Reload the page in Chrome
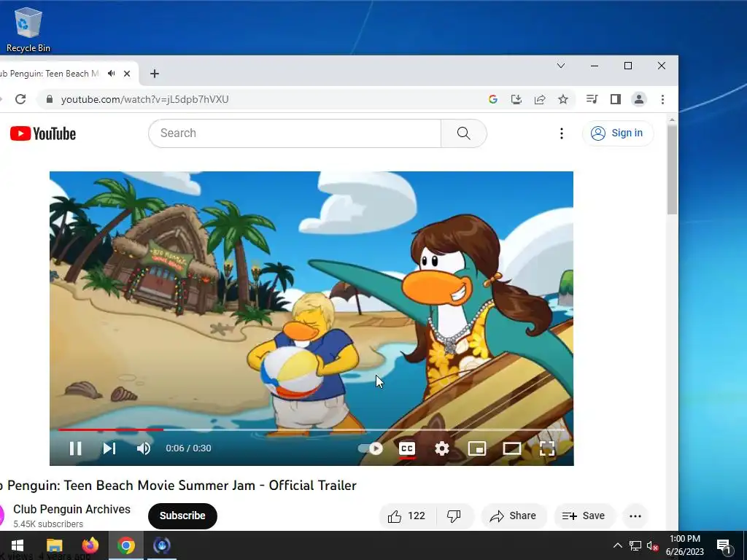This screenshot has height=560, width=747. pos(20,99)
